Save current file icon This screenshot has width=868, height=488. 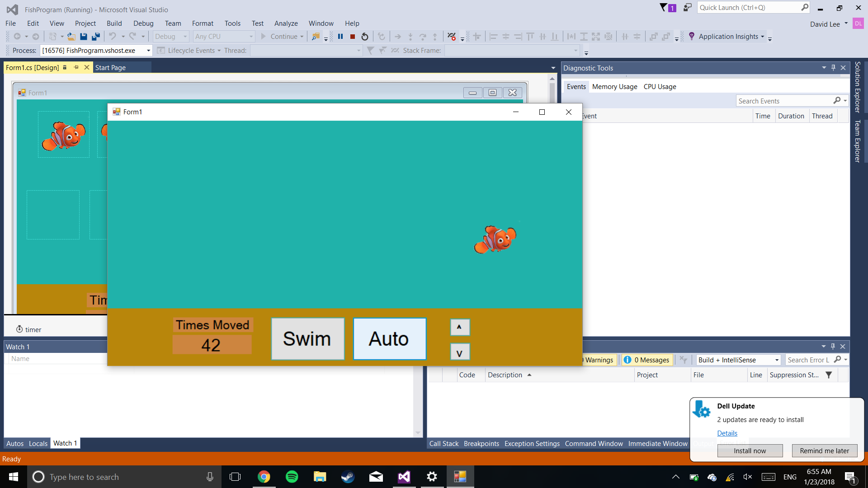(84, 37)
